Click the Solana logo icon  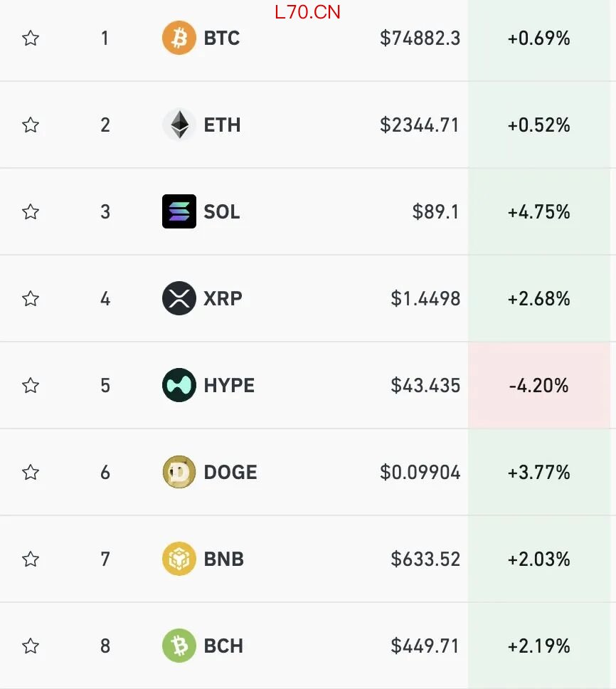tap(179, 211)
